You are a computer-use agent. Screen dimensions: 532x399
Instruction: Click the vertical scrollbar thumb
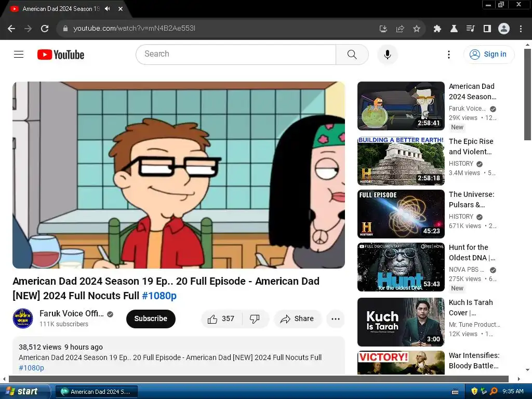tap(527, 95)
